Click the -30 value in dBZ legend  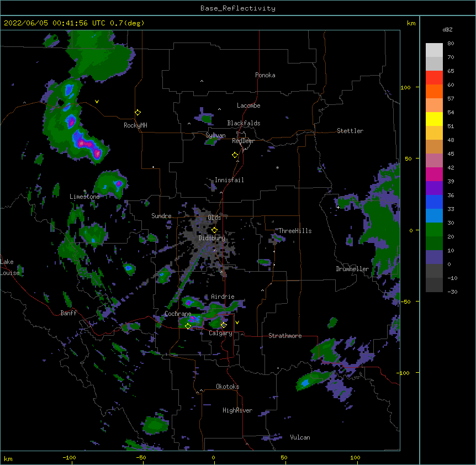point(452,292)
